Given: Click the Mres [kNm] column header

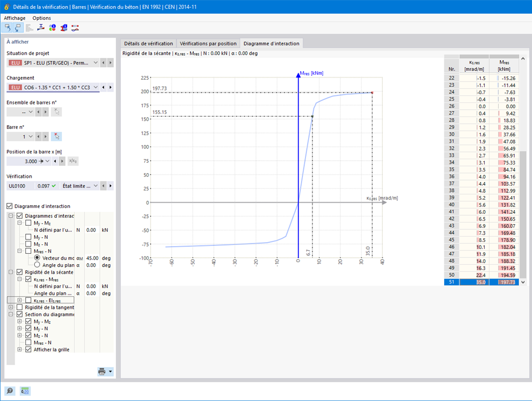Looking at the screenshot, I should tap(504, 66).
